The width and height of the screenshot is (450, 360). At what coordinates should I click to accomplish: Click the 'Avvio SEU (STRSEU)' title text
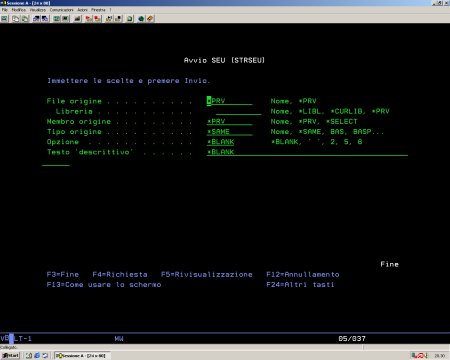[x=224, y=60]
